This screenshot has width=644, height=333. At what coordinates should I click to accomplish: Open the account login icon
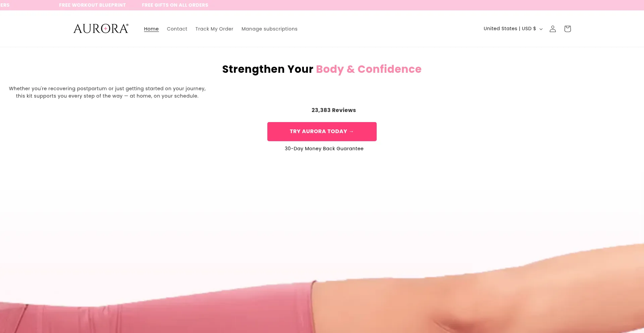click(x=553, y=29)
